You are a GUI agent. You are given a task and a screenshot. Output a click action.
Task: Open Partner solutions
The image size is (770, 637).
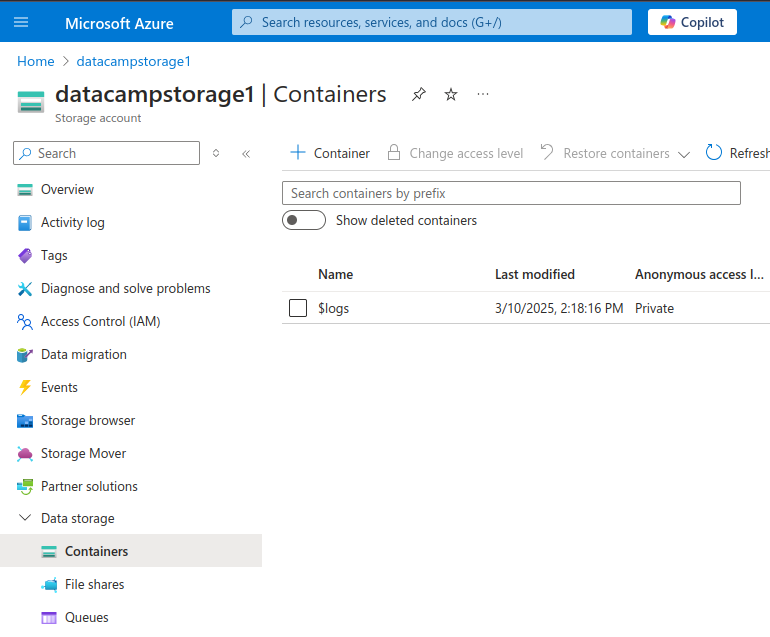[89, 486]
